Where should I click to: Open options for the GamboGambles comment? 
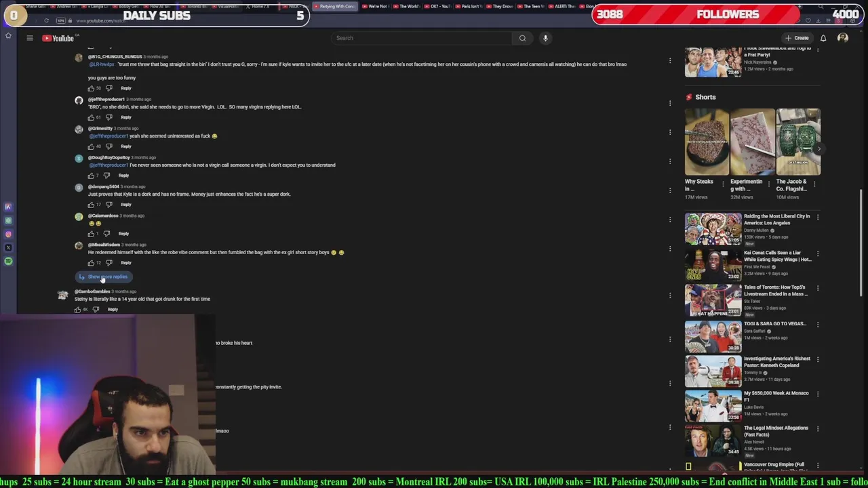pos(670,296)
